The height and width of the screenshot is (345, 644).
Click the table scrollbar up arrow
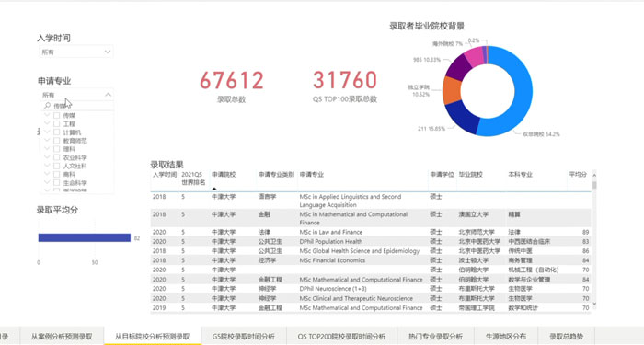(x=594, y=176)
